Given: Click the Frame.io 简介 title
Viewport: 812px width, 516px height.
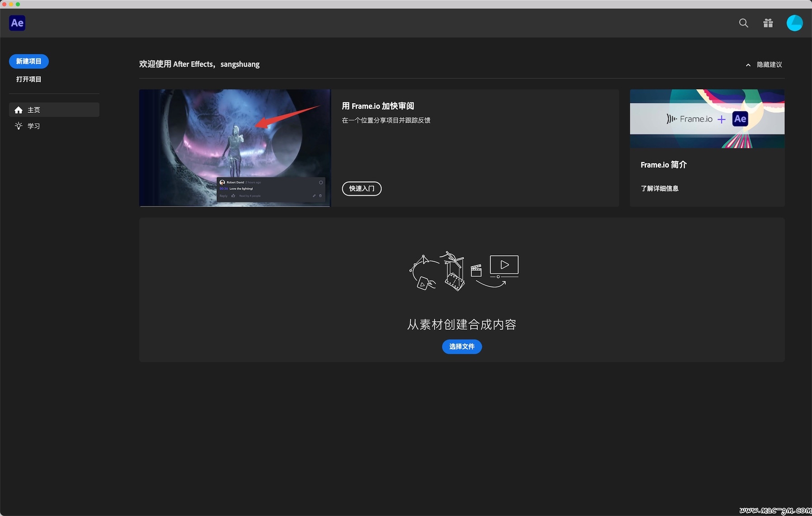Looking at the screenshot, I should [x=664, y=165].
